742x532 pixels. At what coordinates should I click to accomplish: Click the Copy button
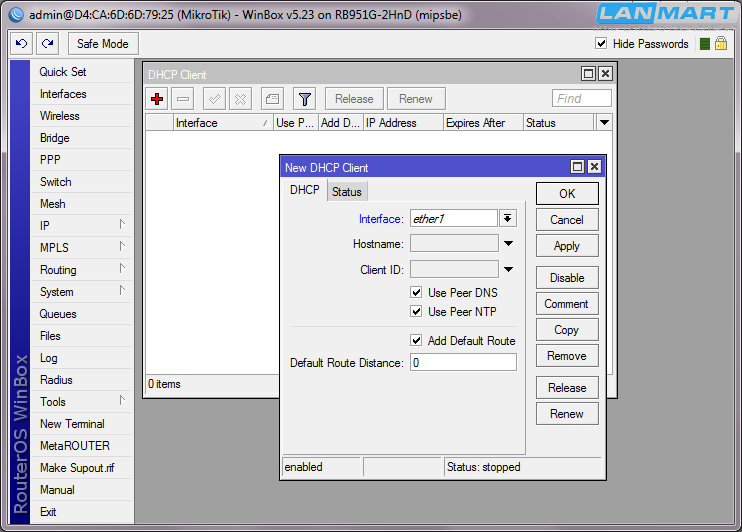pos(567,329)
